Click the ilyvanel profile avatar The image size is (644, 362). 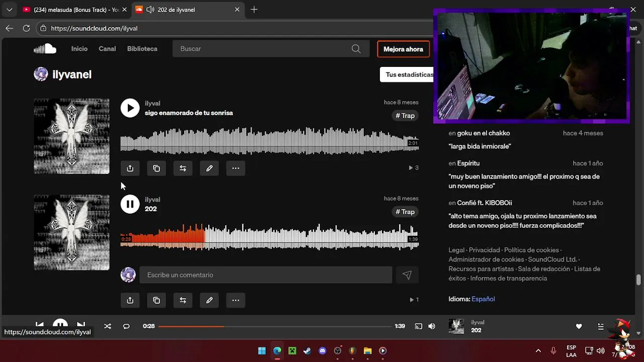point(41,74)
